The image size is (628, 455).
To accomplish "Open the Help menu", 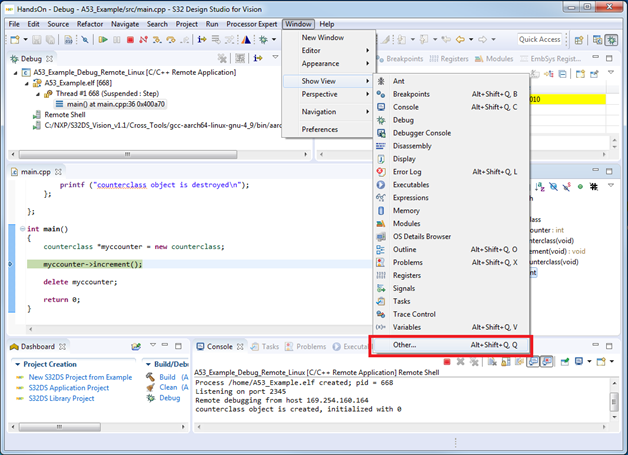I will [x=327, y=24].
